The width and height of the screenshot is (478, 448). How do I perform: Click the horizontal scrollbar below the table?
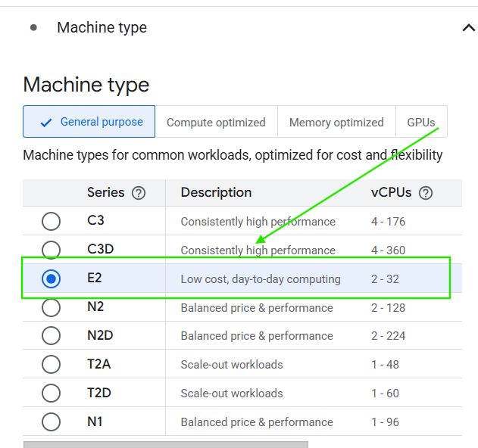tap(165, 444)
